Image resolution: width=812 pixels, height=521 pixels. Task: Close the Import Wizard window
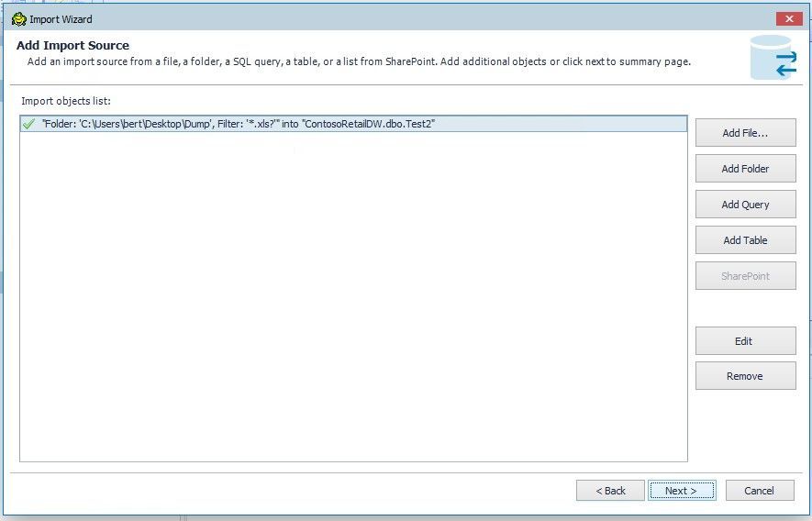[789, 18]
